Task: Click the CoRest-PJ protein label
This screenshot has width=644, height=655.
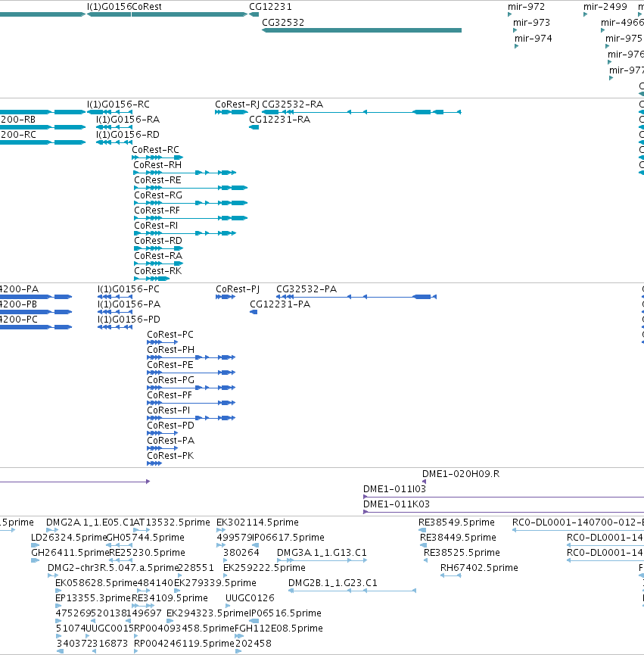Action: 238,289
